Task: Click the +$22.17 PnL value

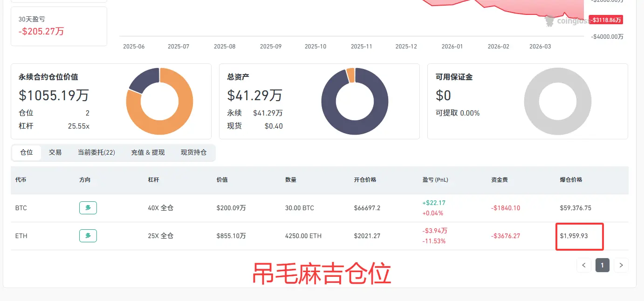Action: click(x=434, y=203)
